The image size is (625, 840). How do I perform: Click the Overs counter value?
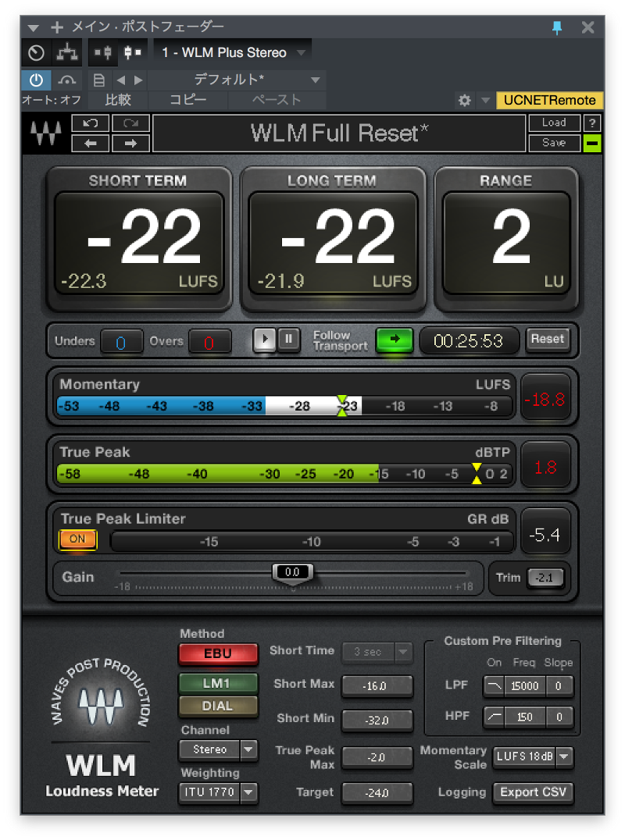209,342
